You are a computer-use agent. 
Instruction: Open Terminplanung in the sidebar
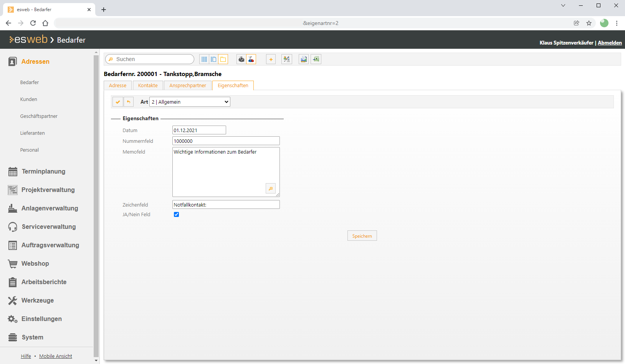[43, 171]
